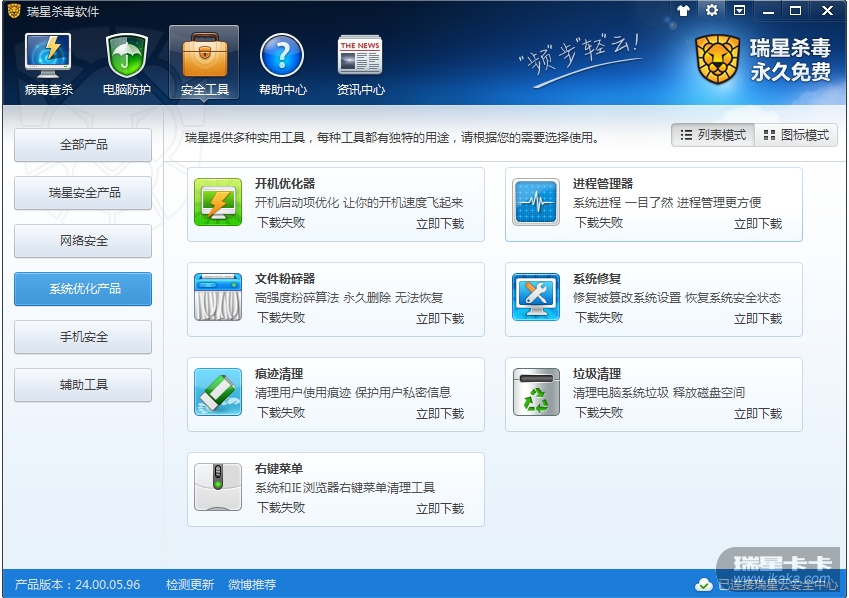The height and width of the screenshot is (598, 849).
Task: Open the 资讯中心 newspaper icon
Action: coord(360,64)
